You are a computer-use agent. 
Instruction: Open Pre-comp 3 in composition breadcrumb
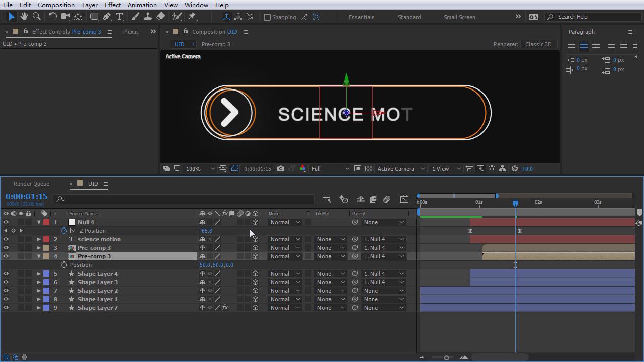click(x=216, y=44)
